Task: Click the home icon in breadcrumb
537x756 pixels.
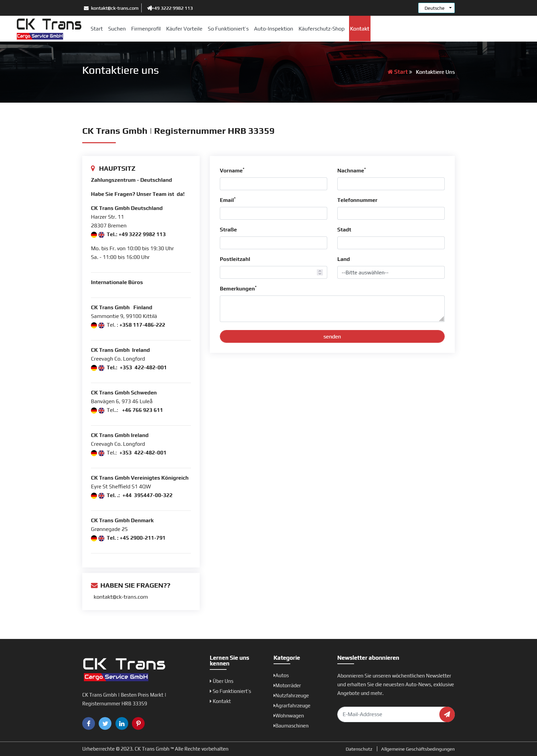Action: point(390,72)
